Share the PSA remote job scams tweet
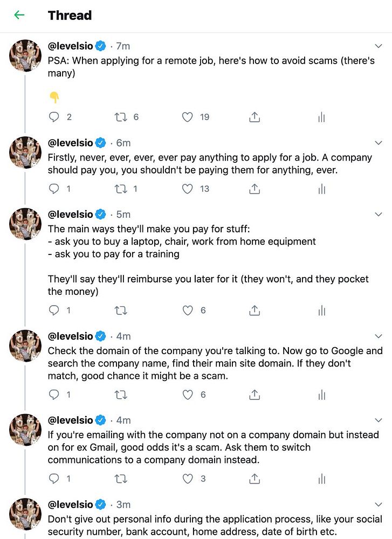 (x=255, y=117)
